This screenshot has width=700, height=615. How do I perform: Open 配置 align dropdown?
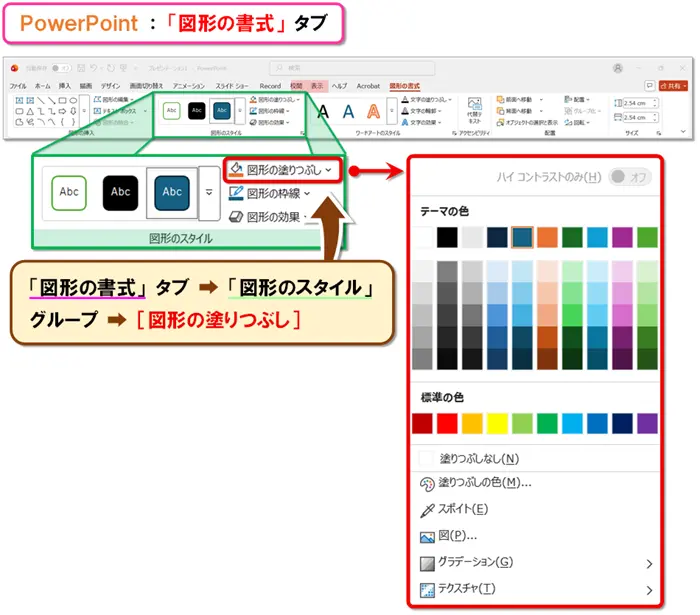point(577,99)
